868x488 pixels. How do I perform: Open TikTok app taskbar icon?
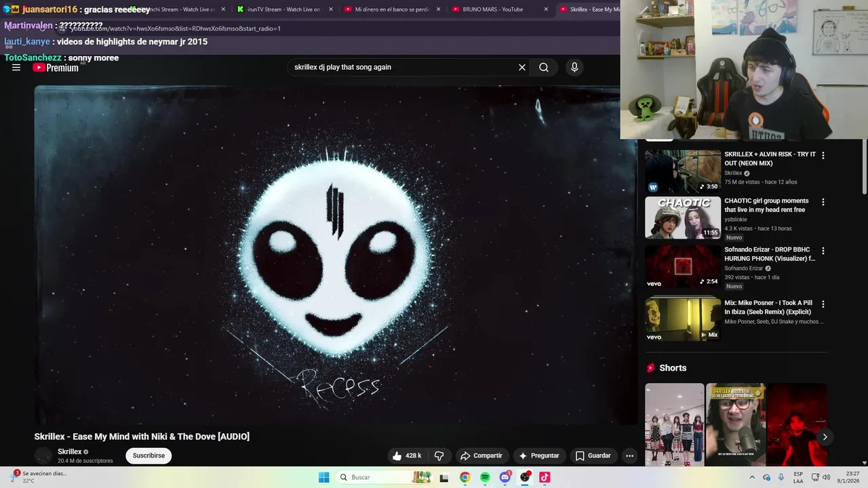click(x=545, y=477)
